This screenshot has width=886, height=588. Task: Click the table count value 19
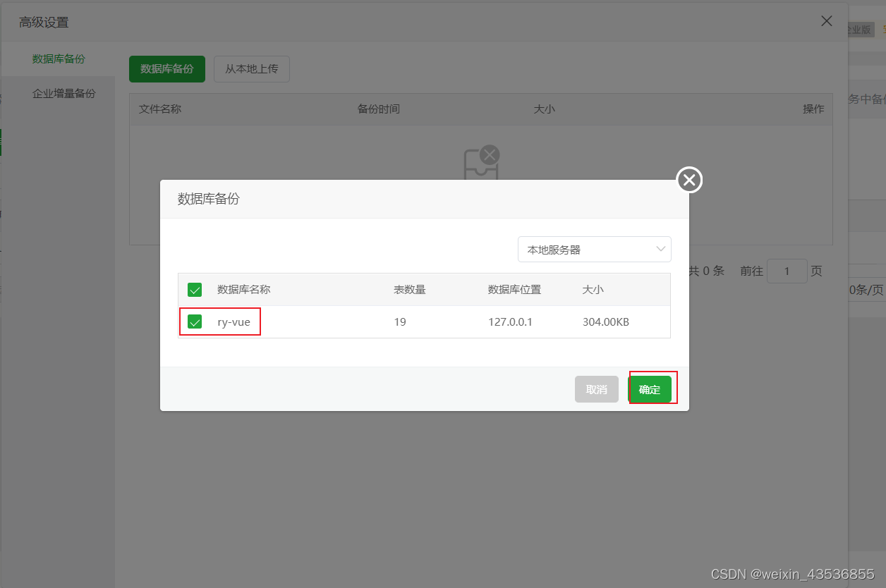coord(400,322)
